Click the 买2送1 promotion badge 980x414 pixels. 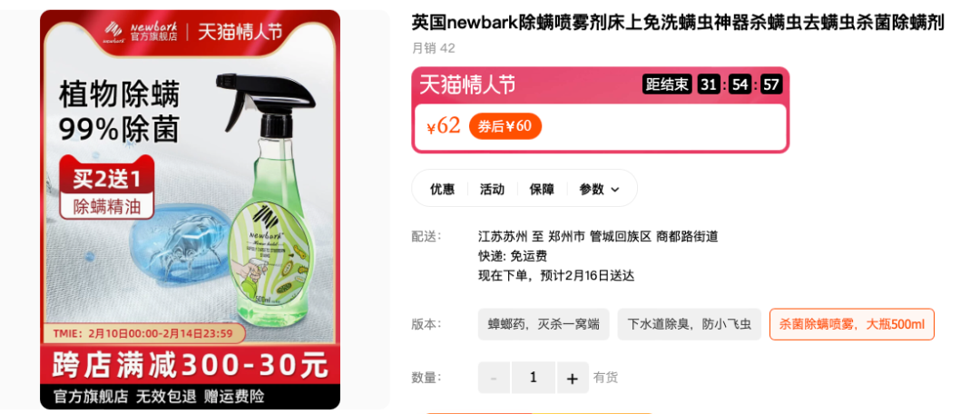[106, 181]
